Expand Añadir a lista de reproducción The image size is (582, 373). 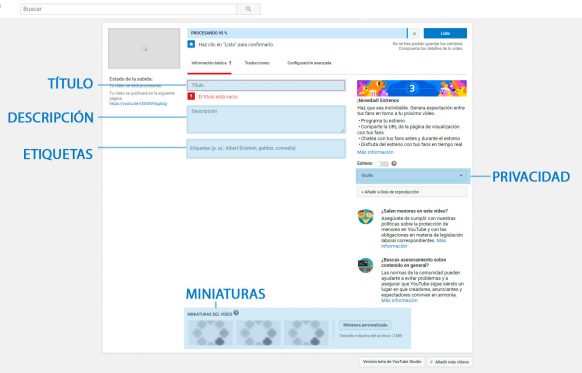(x=412, y=192)
